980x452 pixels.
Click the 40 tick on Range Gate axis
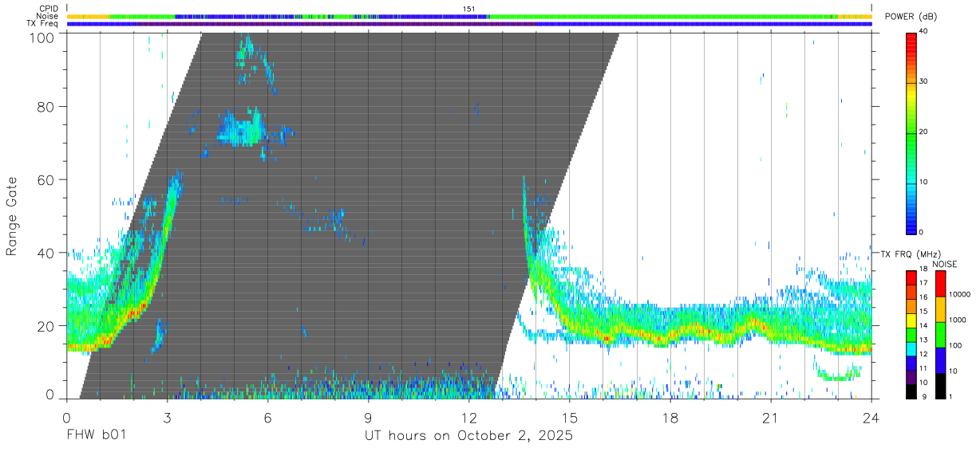coord(47,253)
